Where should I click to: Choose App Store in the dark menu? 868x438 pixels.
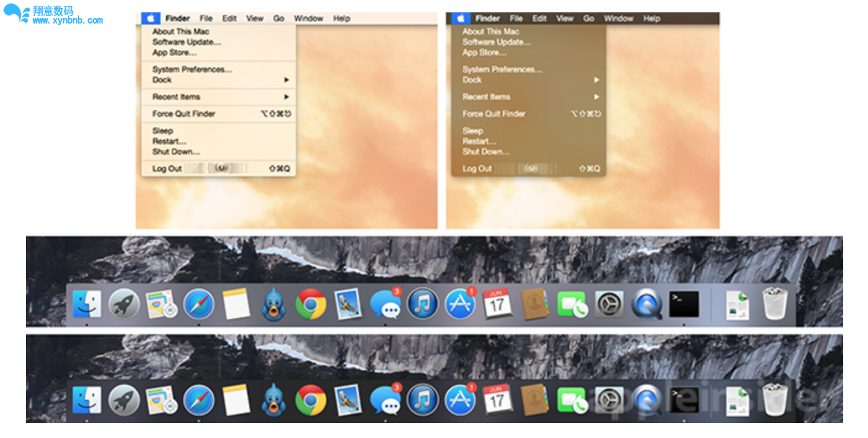(484, 53)
